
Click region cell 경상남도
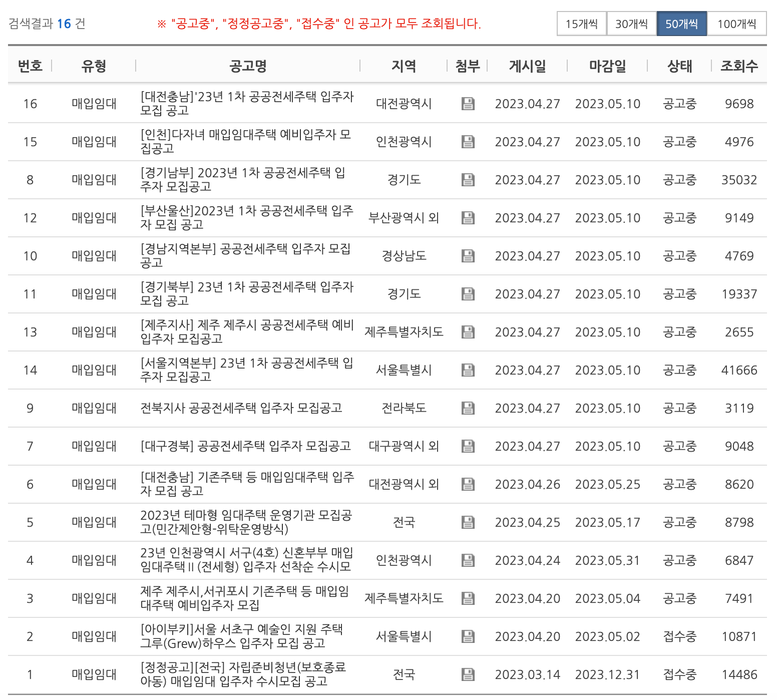pos(404,256)
